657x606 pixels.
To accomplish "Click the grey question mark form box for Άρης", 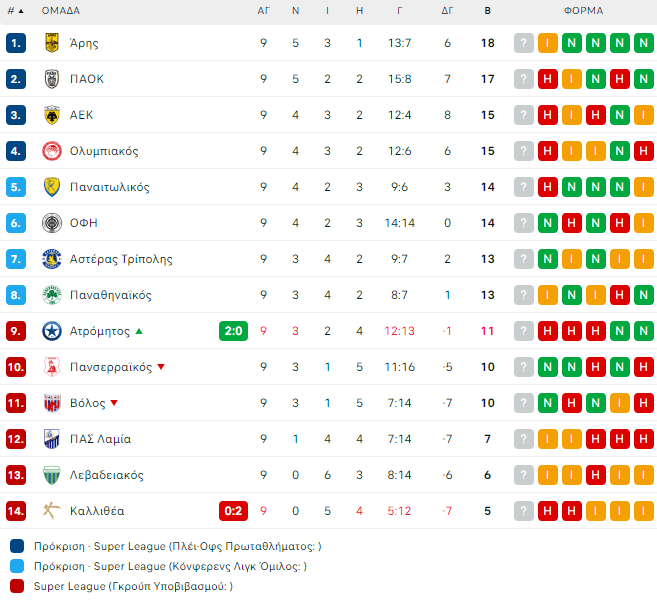I will 524,43.
